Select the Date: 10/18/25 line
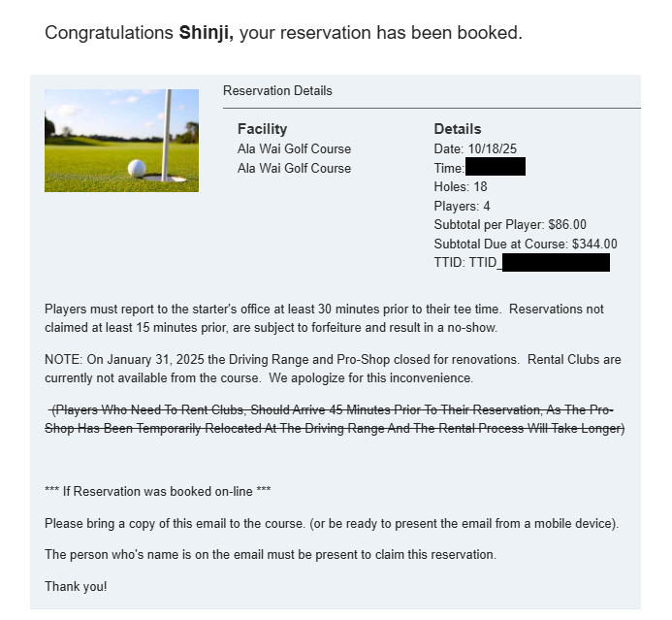This screenshot has height=620, width=672. [x=474, y=148]
